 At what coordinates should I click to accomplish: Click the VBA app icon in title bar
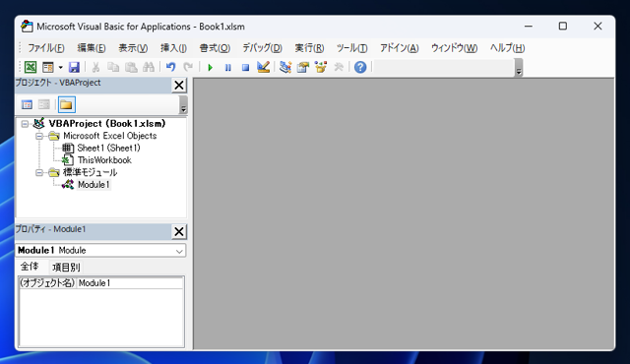pyautogui.click(x=27, y=27)
